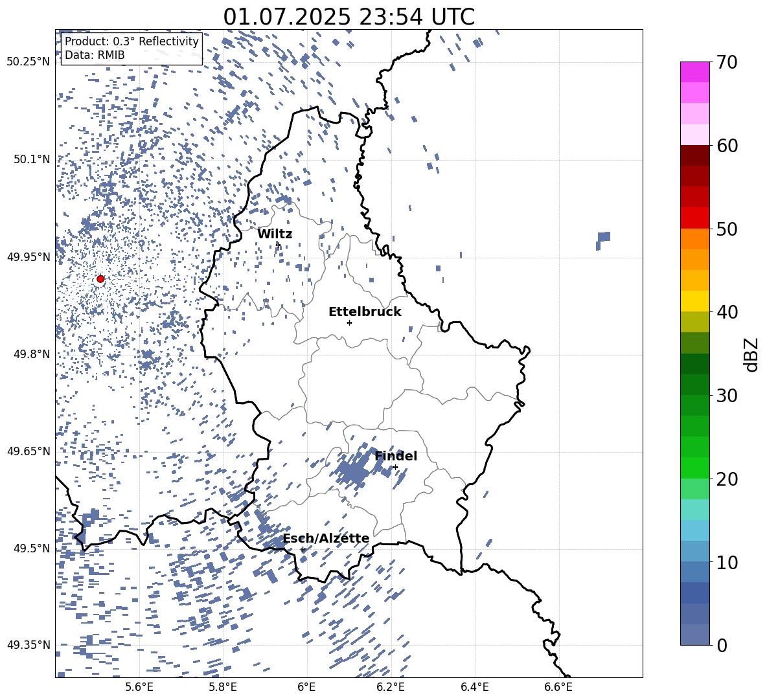Click the colorbar tick label 10
Screen dimensions: 767x700
coord(727,562)
